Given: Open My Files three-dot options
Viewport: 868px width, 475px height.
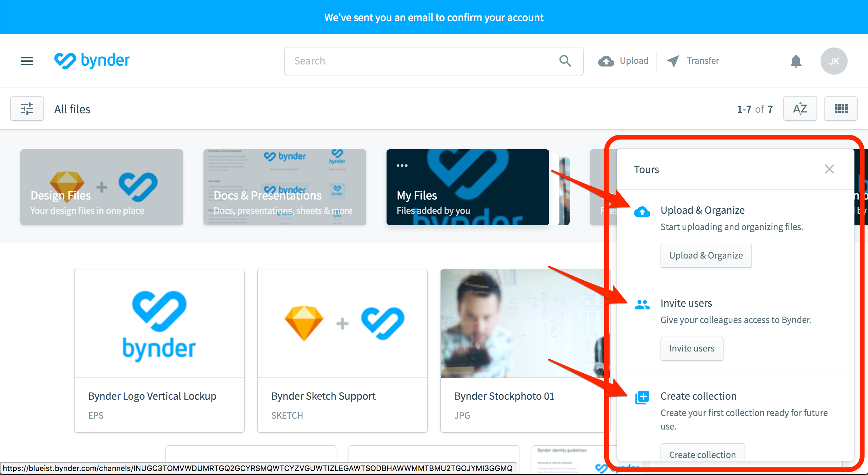Looking at the screenshot, I should [402, 166].
